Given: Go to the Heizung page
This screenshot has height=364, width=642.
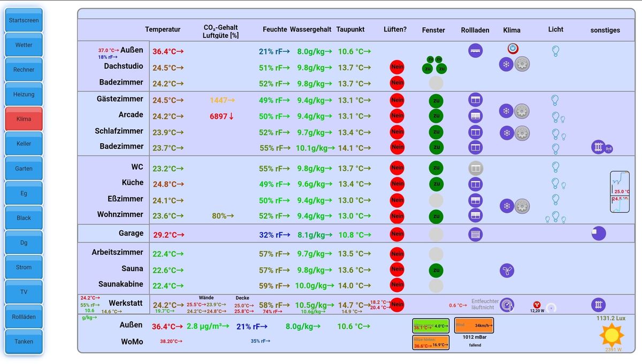Looking at the screenshot, I should pos(24,94).
